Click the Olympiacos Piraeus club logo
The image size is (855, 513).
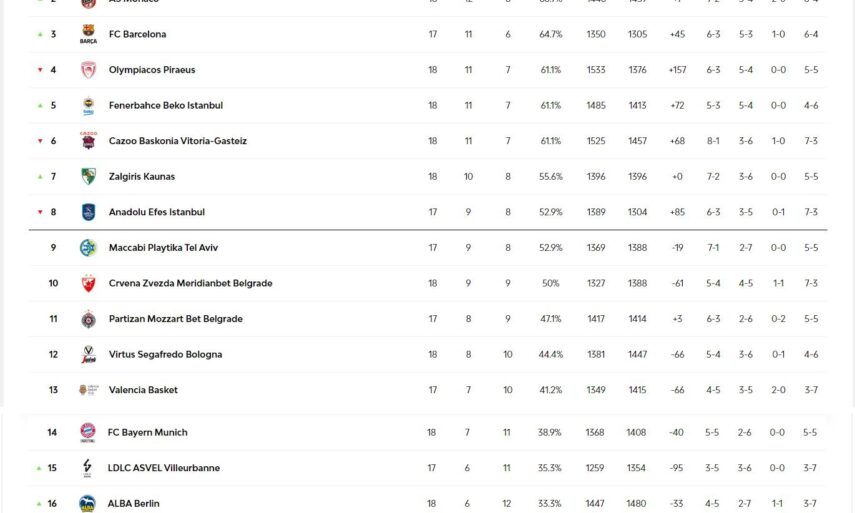point(88,70)
